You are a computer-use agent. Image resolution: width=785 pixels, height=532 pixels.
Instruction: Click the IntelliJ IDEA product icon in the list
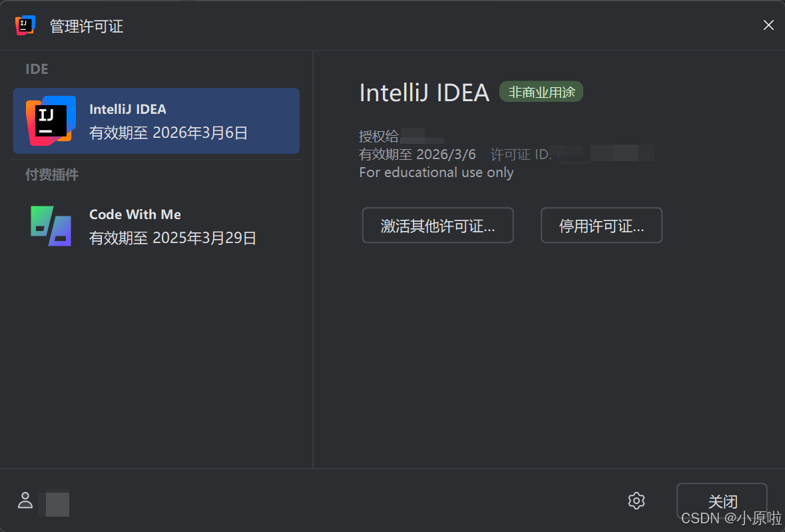(51, 121)
